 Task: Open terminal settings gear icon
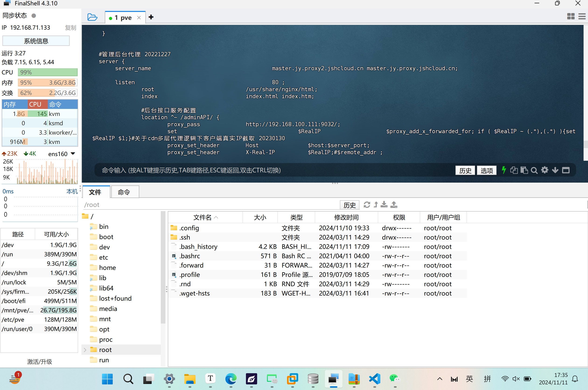[544, 170]
